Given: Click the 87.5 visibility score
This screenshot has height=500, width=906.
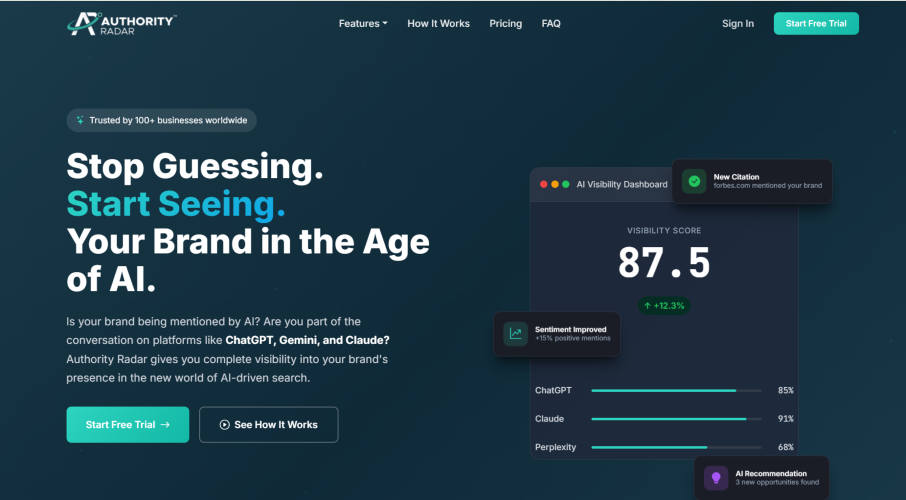Looking at the screenshot, I should [x=664, y=263].
